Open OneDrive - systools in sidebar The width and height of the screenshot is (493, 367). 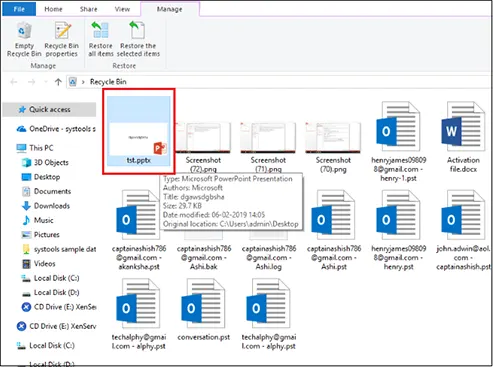pyautogui.click(x=56, y=129)
